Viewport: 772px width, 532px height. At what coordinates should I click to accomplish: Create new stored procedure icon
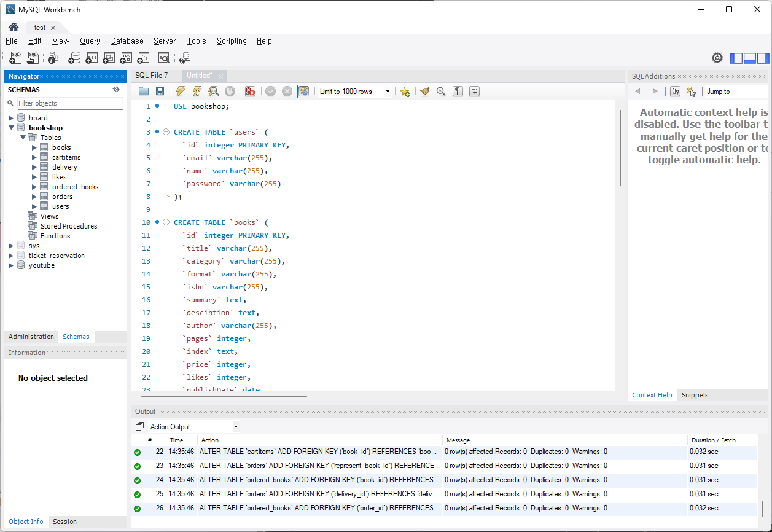pos(126,58)
